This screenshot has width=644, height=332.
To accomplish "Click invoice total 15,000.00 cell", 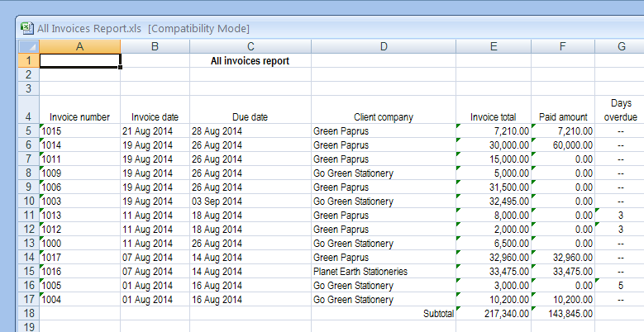I will point(494,159).
